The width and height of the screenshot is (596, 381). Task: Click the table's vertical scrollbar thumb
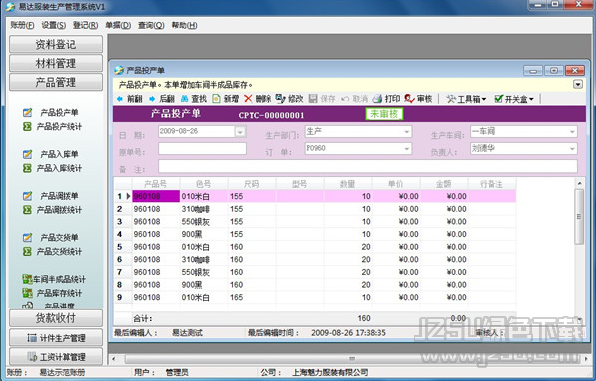579,217
